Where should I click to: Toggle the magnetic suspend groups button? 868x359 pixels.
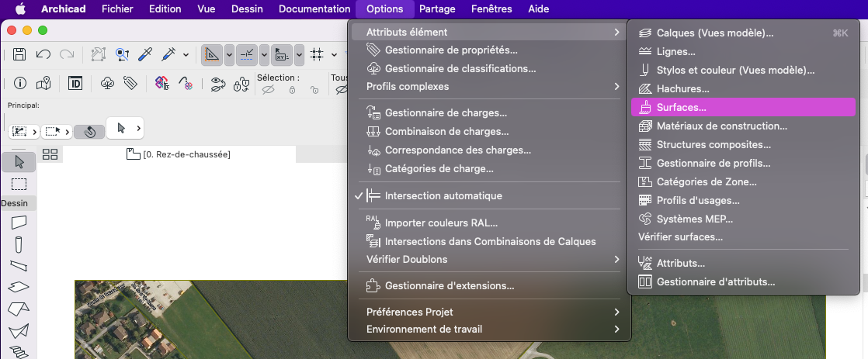89,132
